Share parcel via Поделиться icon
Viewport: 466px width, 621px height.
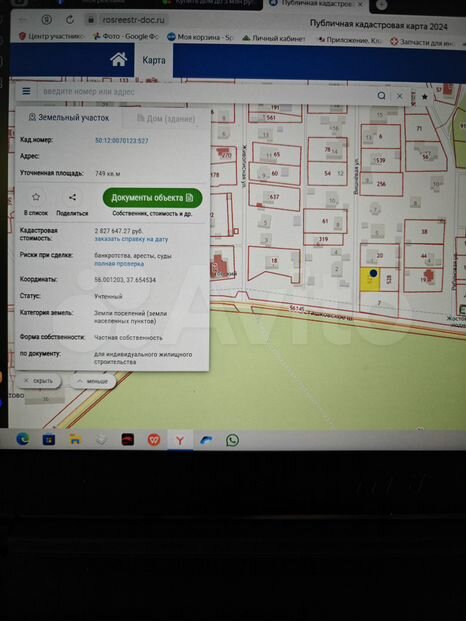72,197
